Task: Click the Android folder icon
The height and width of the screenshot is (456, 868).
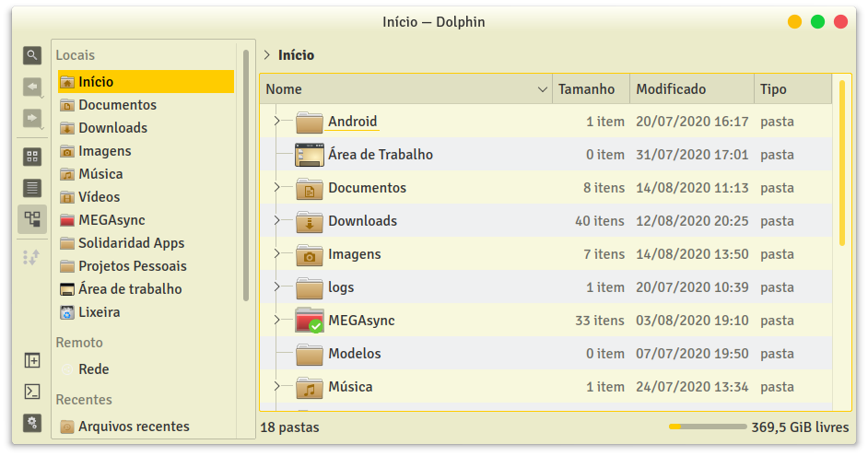Action: (310, 122)
